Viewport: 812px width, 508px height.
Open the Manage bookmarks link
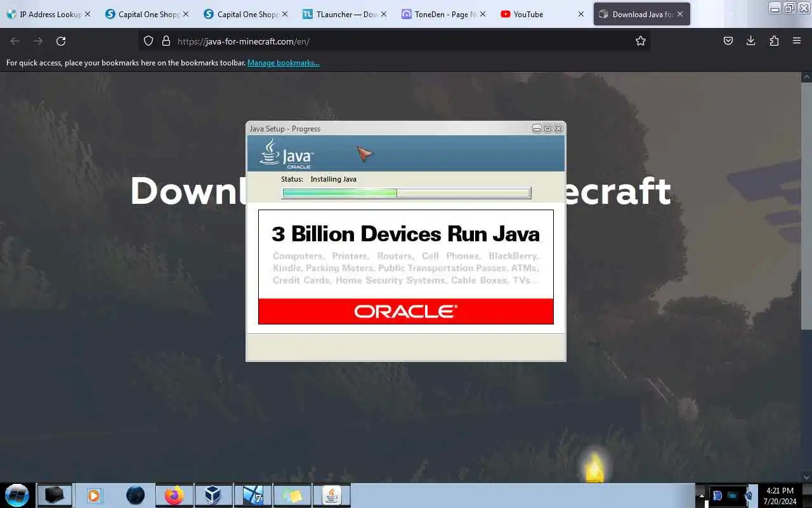coord(284,63)
